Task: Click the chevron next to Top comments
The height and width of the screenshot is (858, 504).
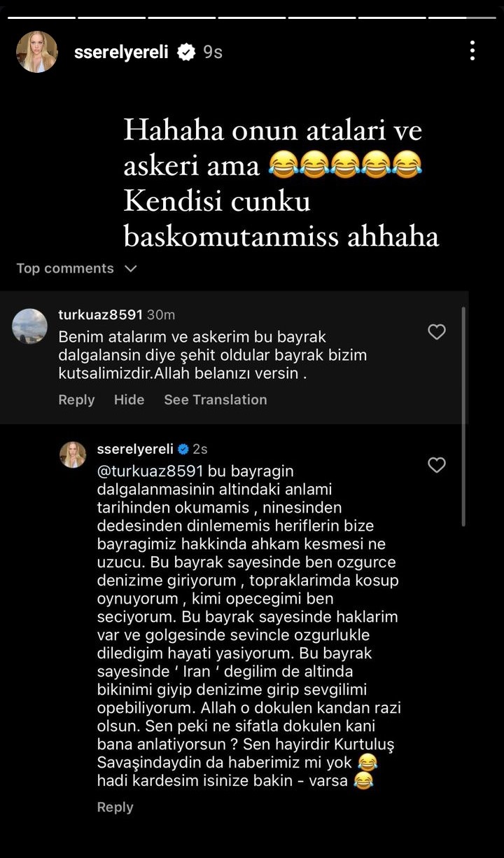Action: click(x=130, y=268)
